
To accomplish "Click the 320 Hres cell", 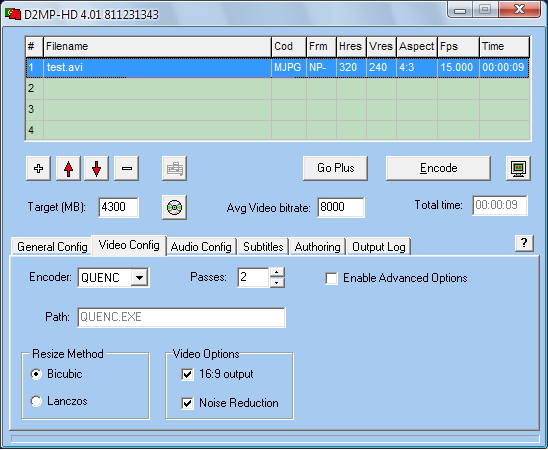I will tap(351, 67).
